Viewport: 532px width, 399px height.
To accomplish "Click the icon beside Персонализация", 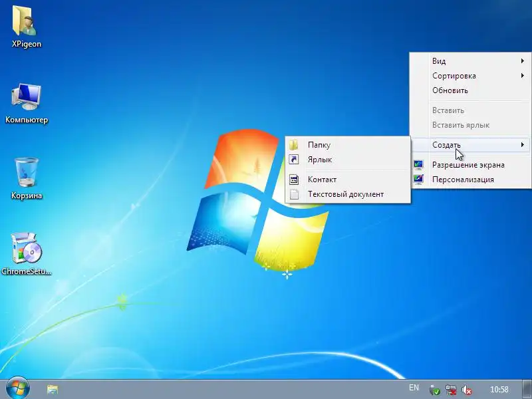I will pyautogui.click(x=418, y=180).
